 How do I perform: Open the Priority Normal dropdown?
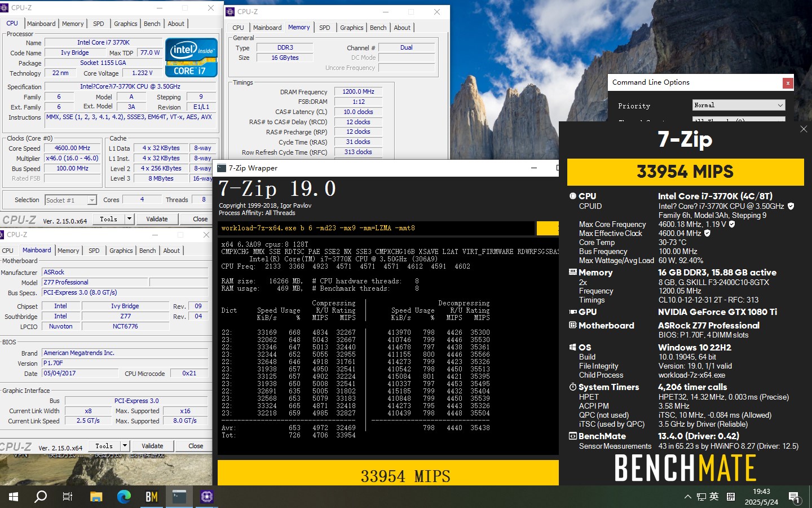point(739,105)
